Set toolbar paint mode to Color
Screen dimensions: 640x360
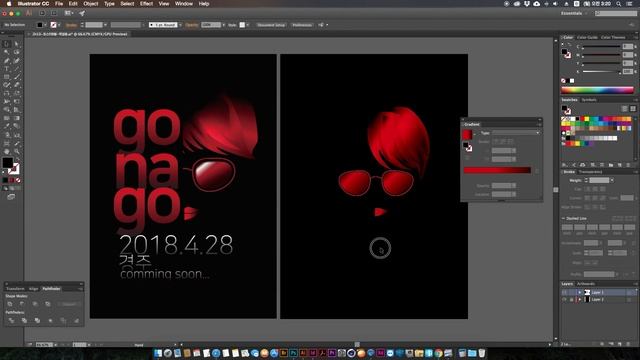click(x=5, y=180)
